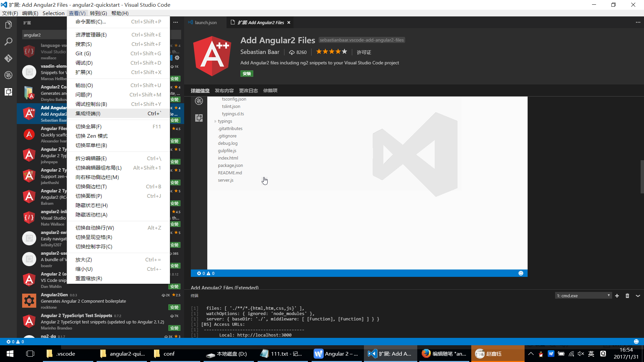644x362 pixels.
Task: Click errors and warnings status bar indicator
Action: click(15, 342)
